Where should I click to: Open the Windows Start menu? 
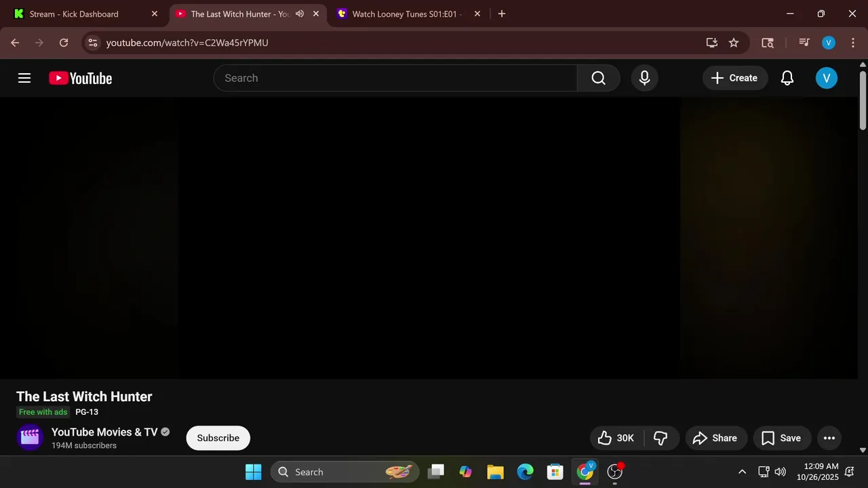(254, 472)
